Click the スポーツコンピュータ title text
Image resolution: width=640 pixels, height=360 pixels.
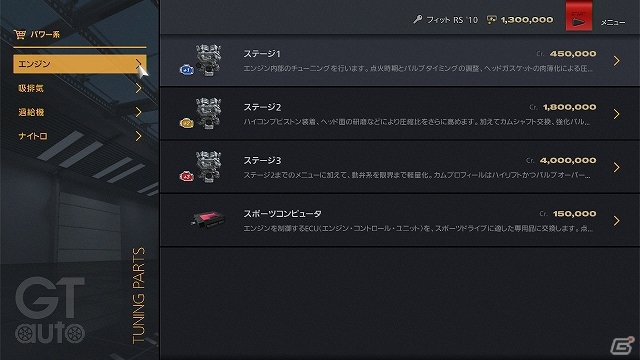coord(282,213)
